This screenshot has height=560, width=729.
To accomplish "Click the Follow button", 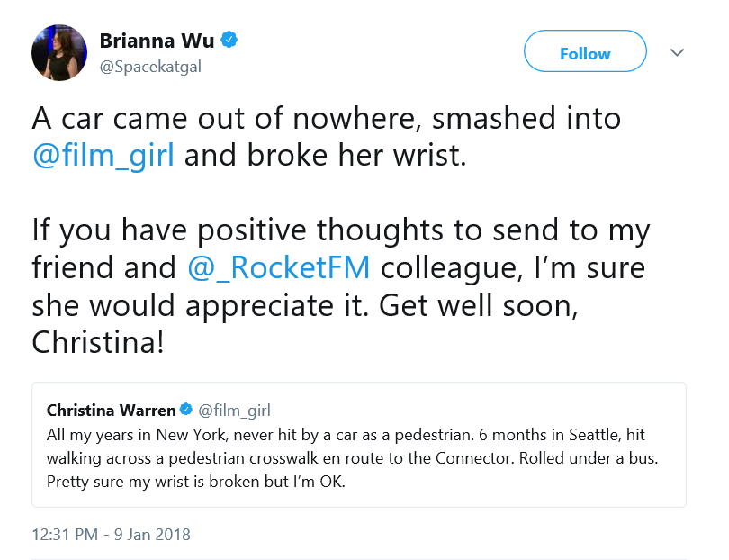I will click(585, 51).
